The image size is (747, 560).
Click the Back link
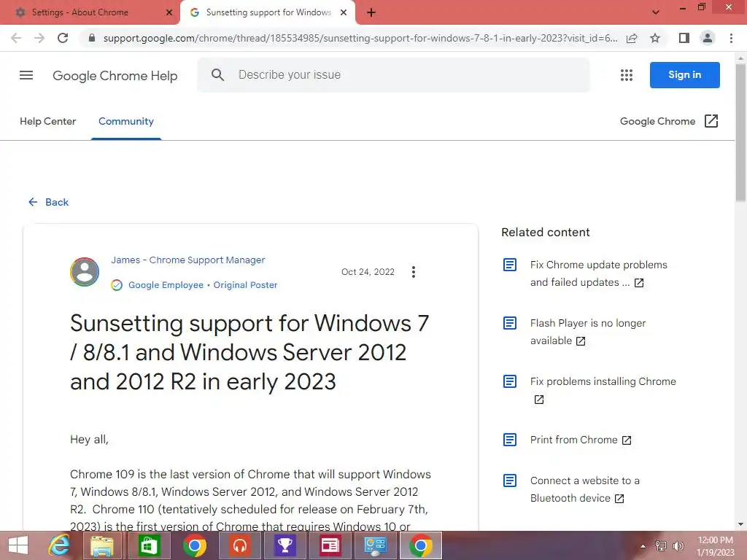tap(48, 202)
